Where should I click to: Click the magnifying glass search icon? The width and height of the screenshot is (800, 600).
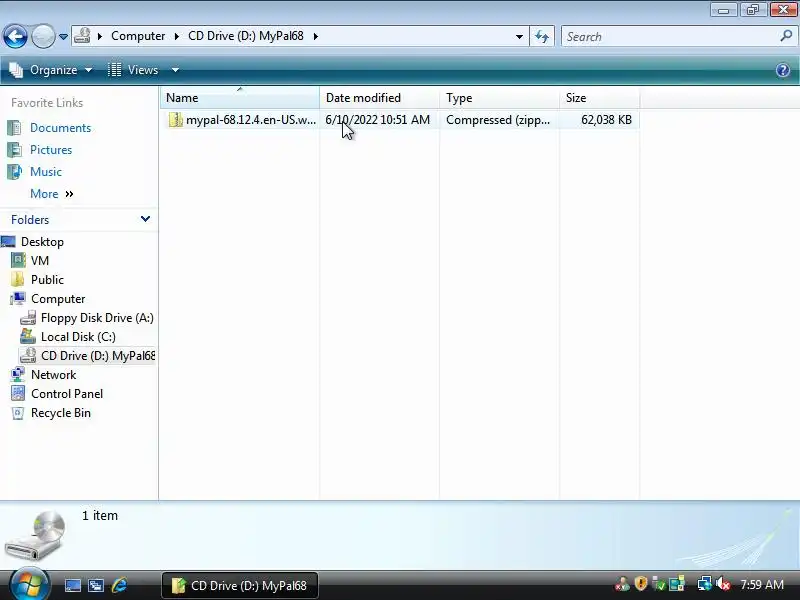coord(786,36)
